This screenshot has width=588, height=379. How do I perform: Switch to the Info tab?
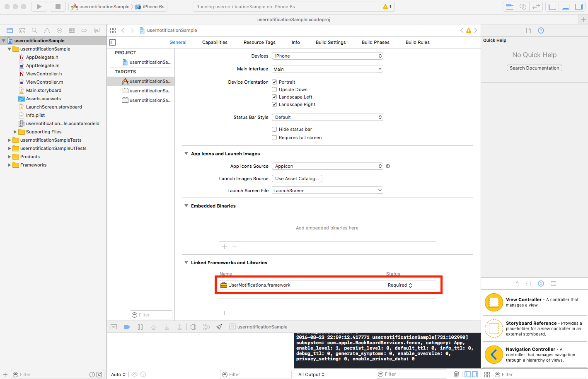click(295, 42)
